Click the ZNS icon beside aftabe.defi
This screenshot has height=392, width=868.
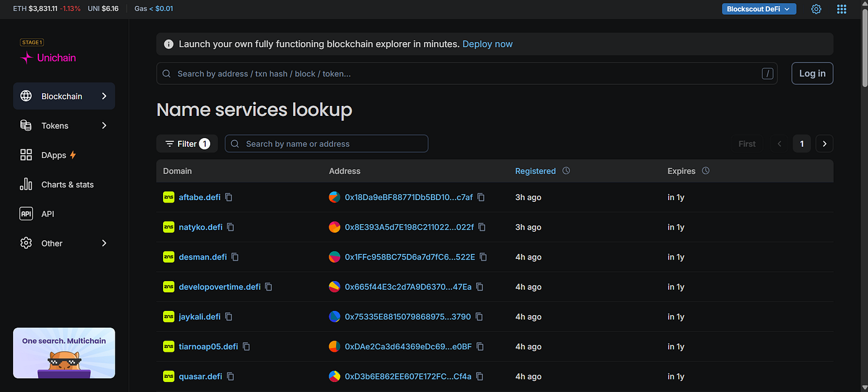click(x=169, y=197)
